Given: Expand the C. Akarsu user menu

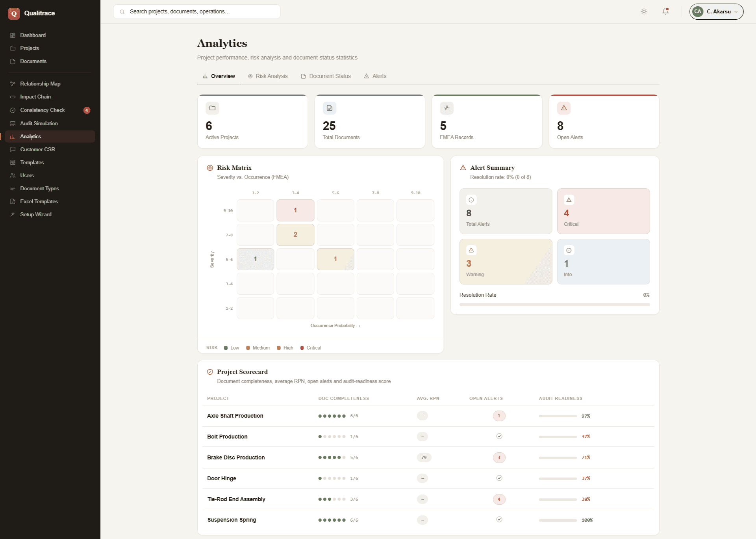Looking at the screenshot, I should [x=716, y=11].
